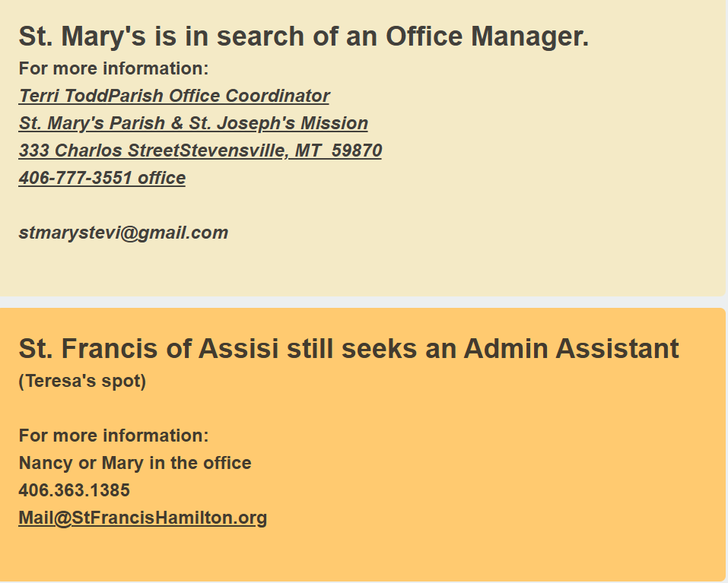This screenshot has height=583, width=728.
Task: Follow the 333 Charlos Street address link
Action: point(99,151)
